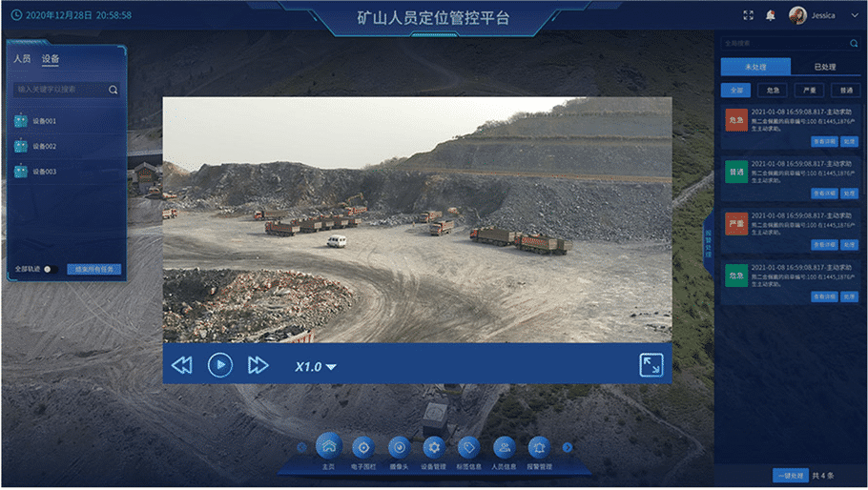
Task: Switch to the 设备 tab
Action: pos(51,58)
